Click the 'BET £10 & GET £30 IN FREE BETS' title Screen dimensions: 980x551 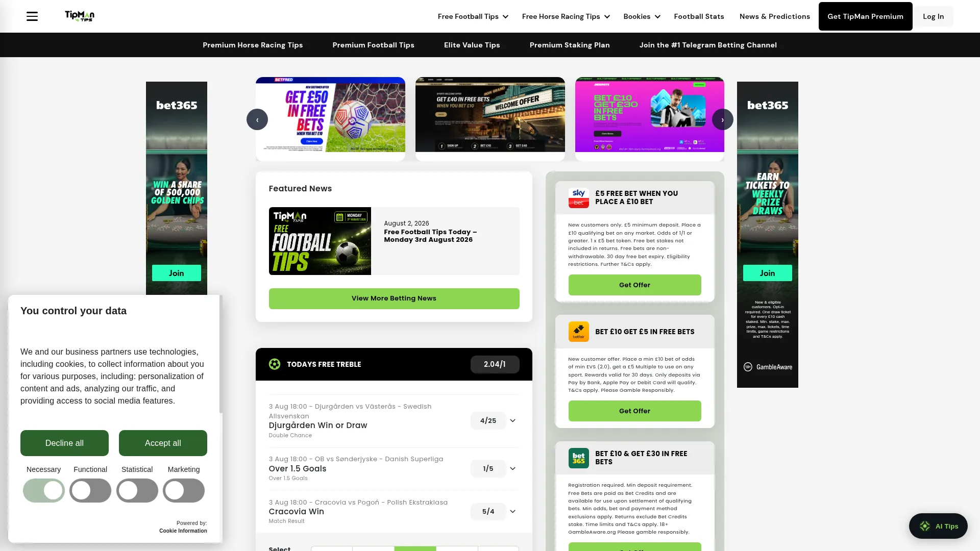coord(642,458)
